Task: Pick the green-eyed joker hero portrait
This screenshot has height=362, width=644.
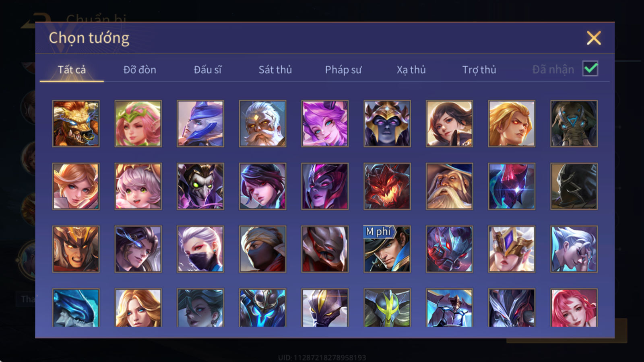Action: point(200,186)
